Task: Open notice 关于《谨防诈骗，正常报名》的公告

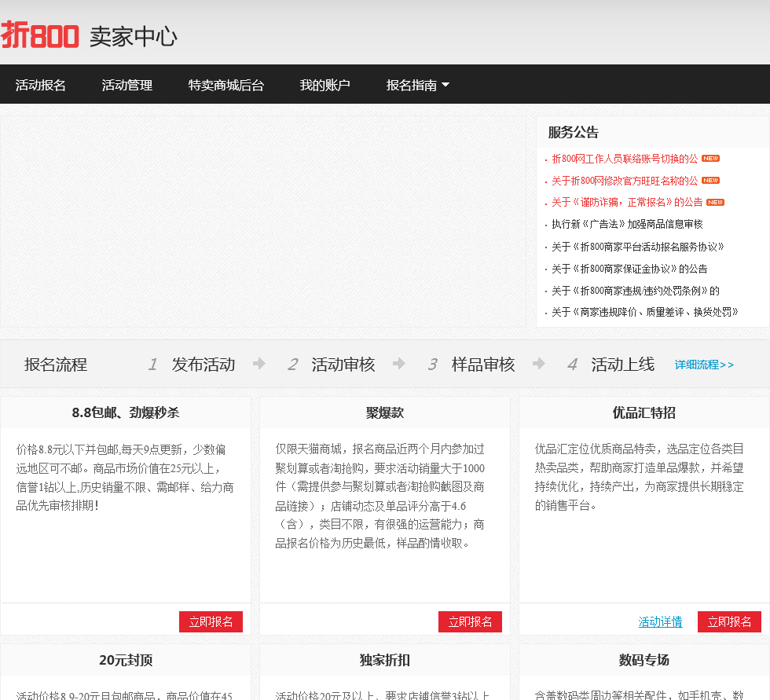Action: click(627, 202)
